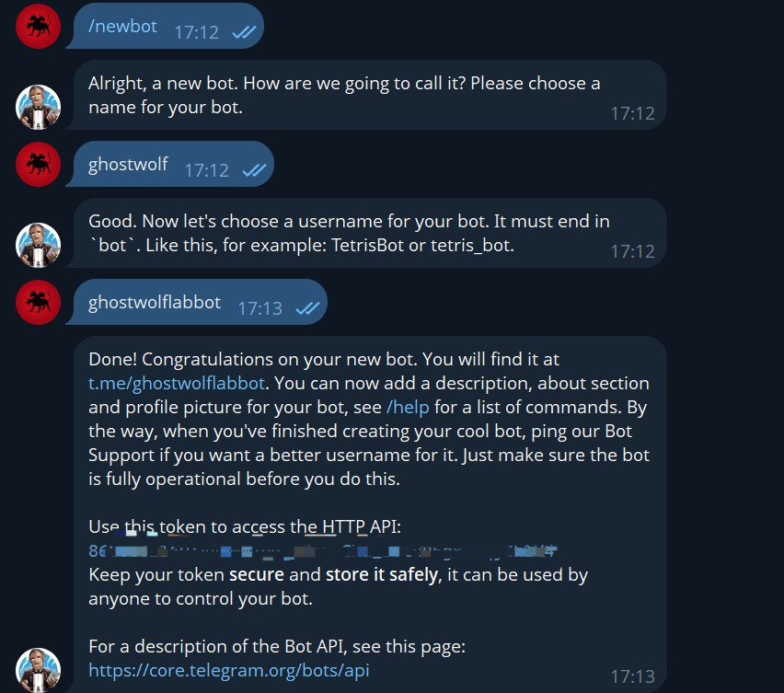Click read checkmarks on ghostwolflabbot message
Screen dimensions: 784x693
307,308
